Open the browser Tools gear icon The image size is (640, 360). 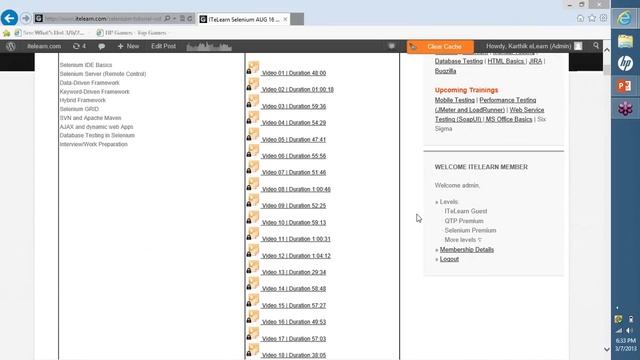[603, 18]
